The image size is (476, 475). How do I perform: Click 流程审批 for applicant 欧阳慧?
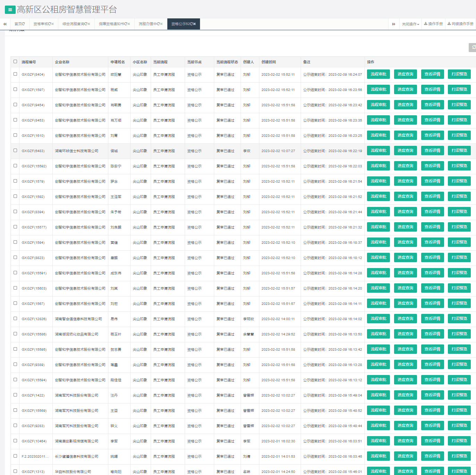coord(378,74)
